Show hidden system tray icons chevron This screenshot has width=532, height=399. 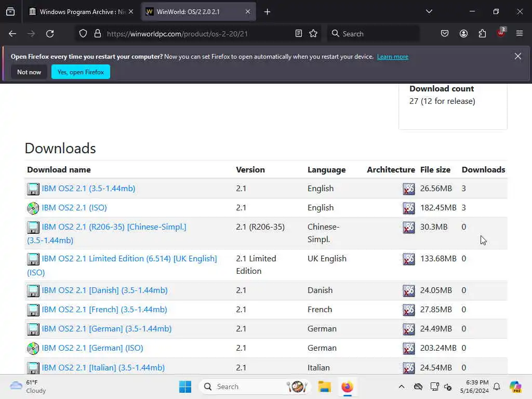click(x=402, y=387)
